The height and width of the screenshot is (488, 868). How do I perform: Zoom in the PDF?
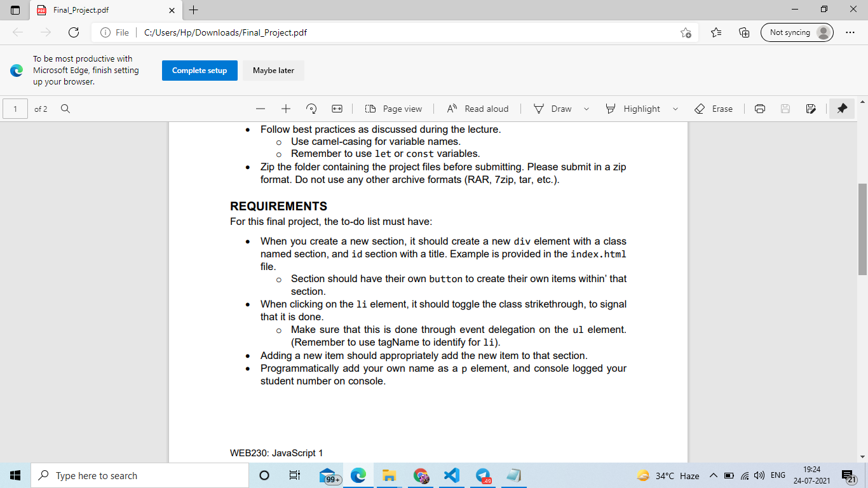286,109
